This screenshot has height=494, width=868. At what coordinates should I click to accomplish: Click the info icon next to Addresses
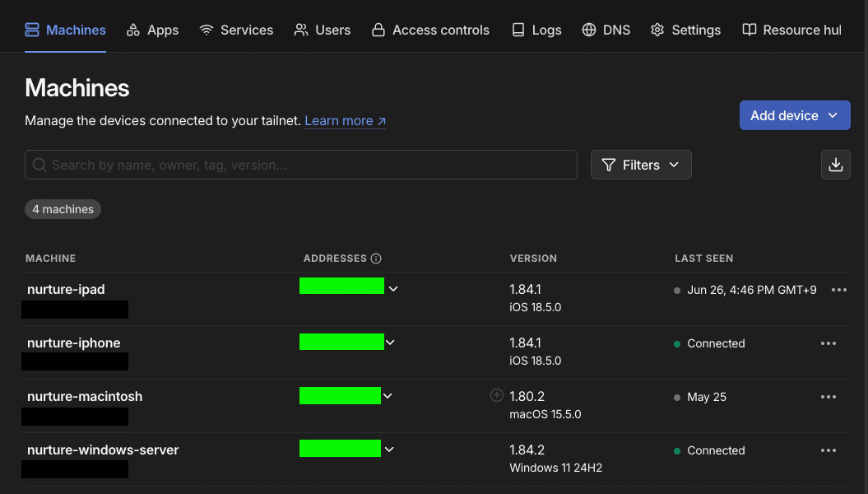(x=376, y=259)
